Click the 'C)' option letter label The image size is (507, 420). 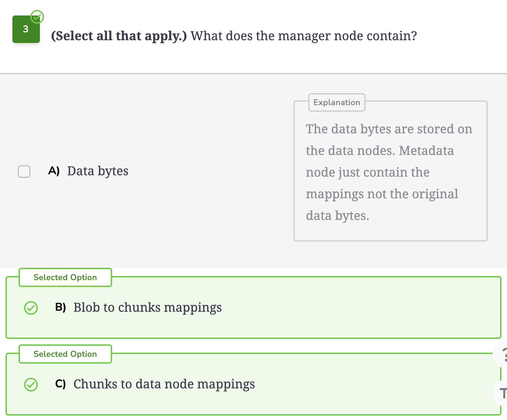coord(61,384)
